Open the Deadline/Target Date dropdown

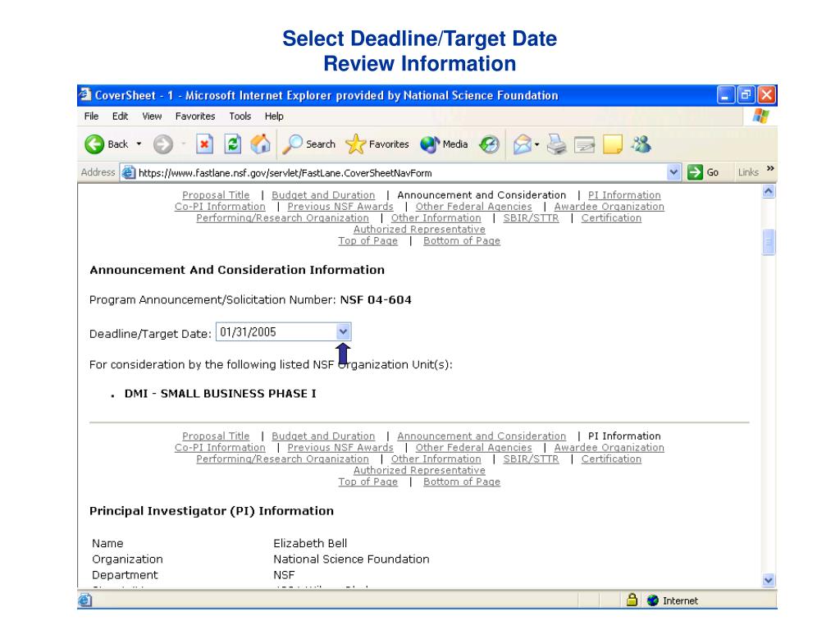344,332
